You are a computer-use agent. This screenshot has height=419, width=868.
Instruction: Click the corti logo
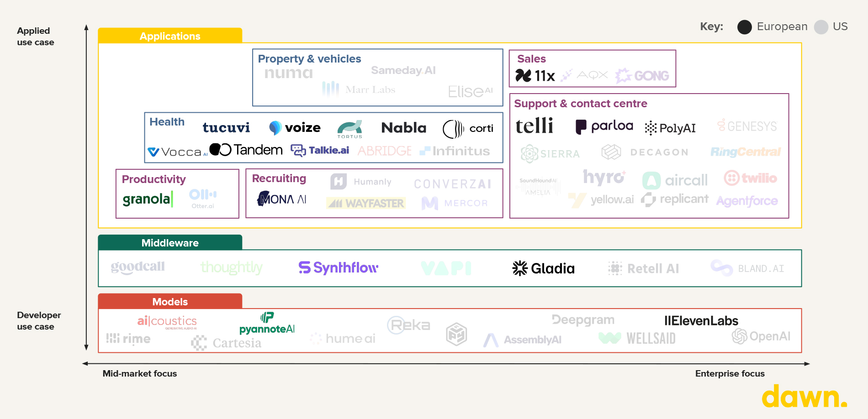pyautogui.click(x=468, y=129)
